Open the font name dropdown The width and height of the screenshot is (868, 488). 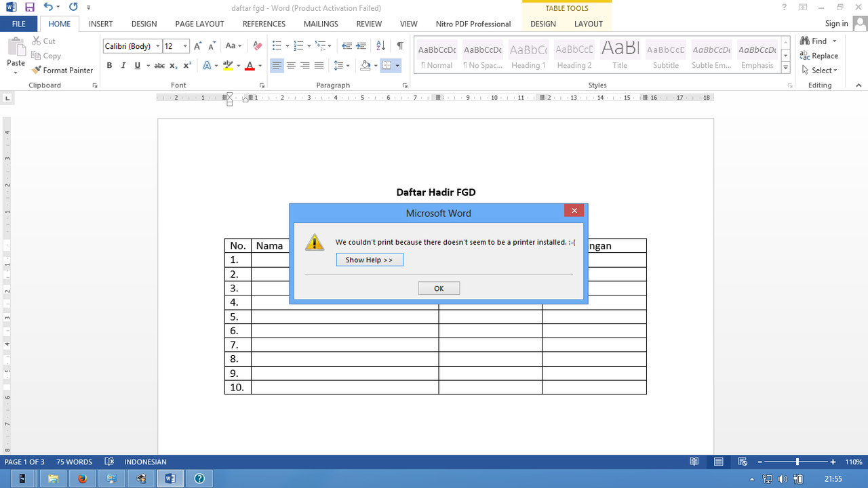coord(158,46)
